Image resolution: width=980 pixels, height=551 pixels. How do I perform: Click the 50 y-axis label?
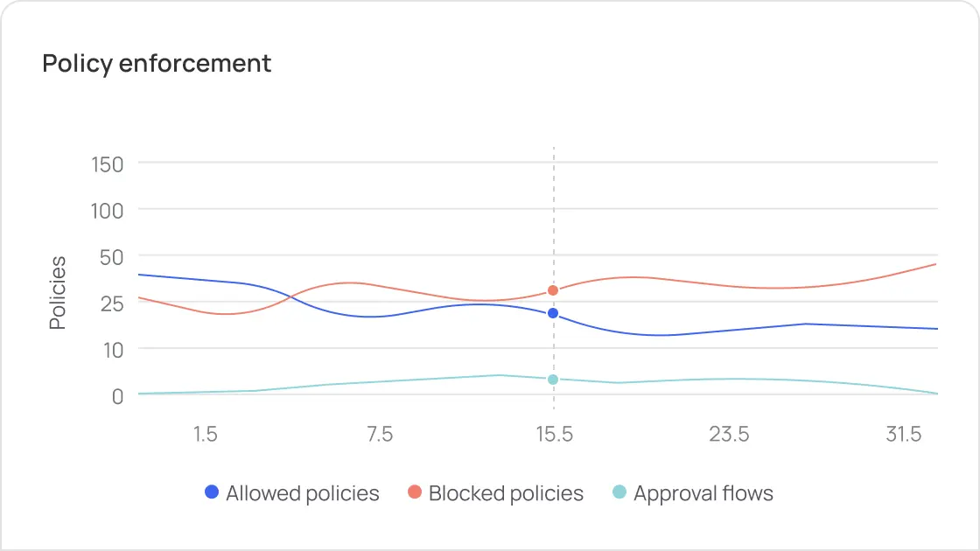click(110, 256)
